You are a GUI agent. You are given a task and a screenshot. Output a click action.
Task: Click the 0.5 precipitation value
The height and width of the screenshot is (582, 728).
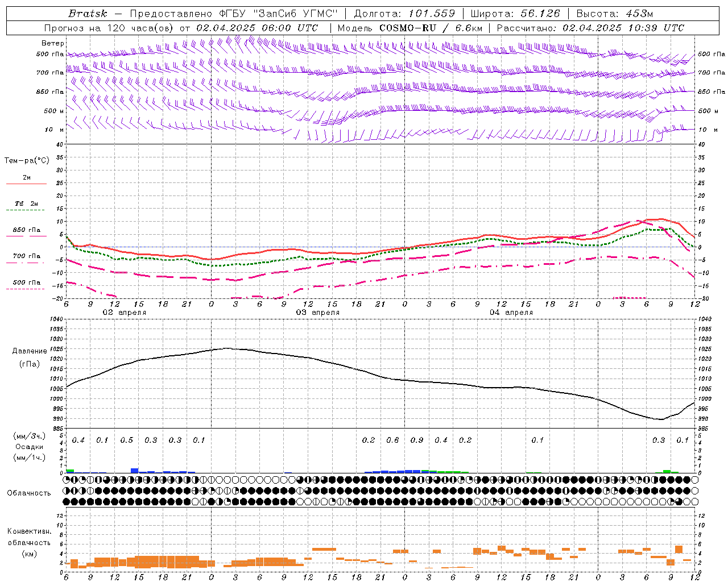click(x=126, y=440)
